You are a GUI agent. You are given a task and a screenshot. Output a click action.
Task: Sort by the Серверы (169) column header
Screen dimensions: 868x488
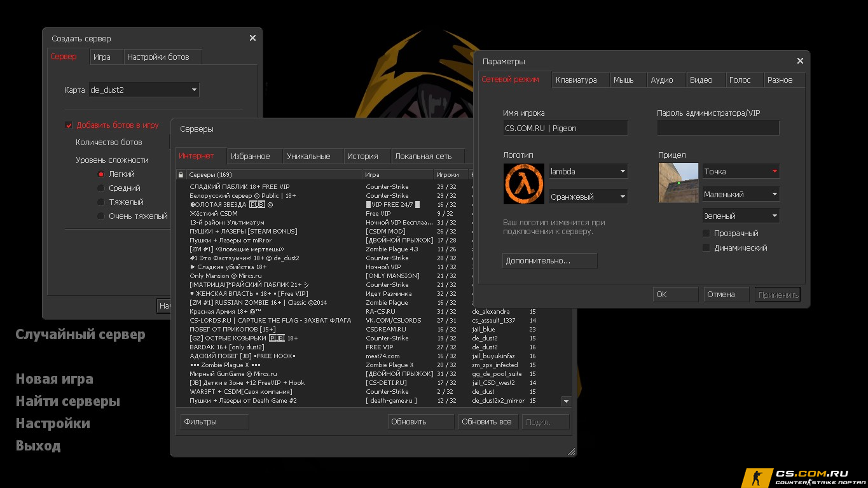tap(275, 174)
